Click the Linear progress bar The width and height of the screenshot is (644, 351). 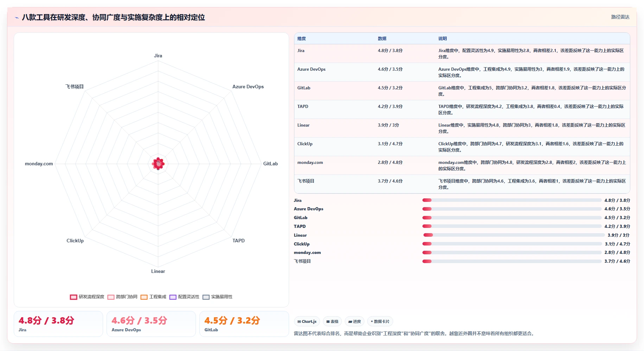pyautogui.click(x=514, y=235)
